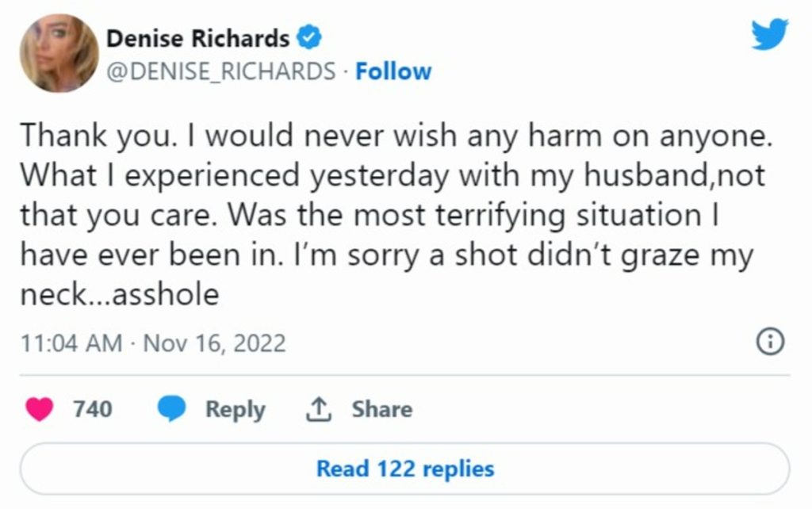Select the Share label

(381, 409)
